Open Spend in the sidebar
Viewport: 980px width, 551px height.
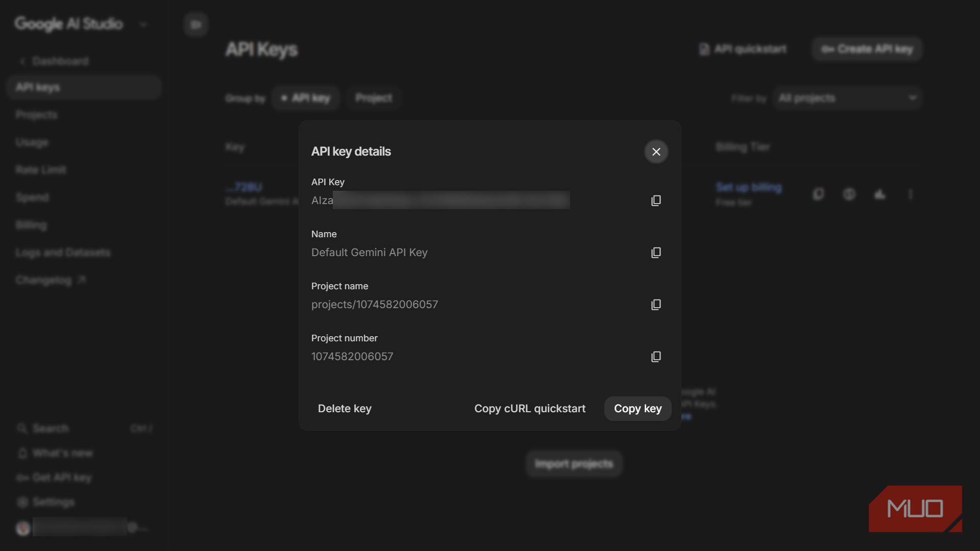pos(32,197)
